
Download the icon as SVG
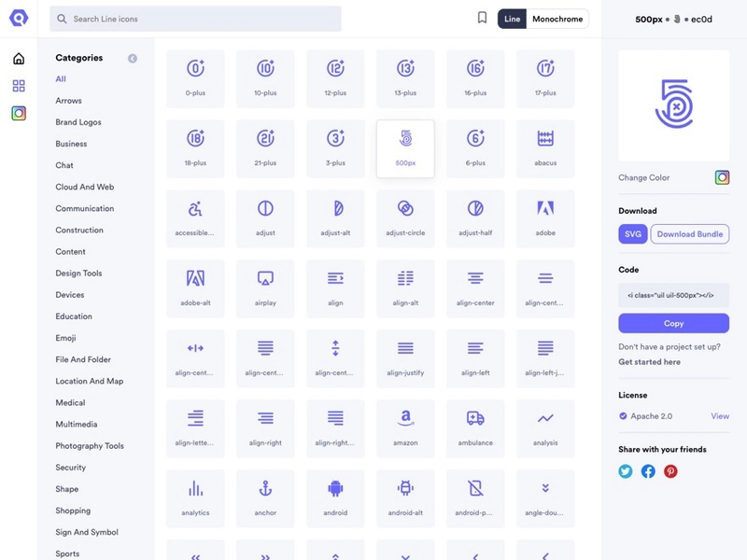tap(633, 234)
